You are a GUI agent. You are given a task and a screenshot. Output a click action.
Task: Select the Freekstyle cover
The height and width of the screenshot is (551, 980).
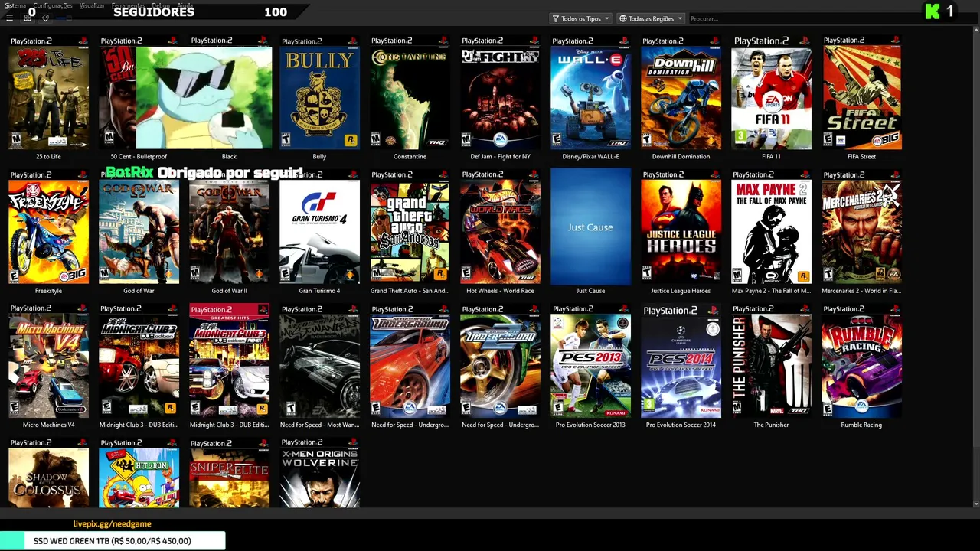(48, 227)
